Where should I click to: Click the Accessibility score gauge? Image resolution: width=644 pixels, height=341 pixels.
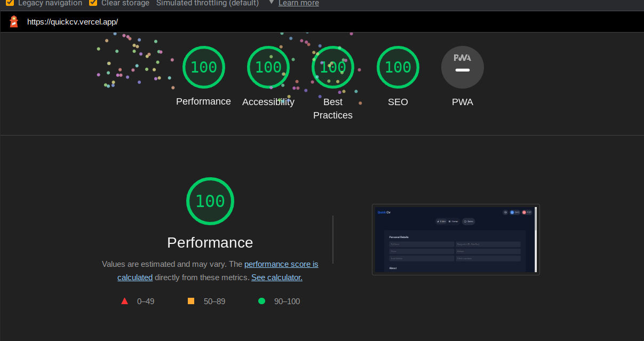[268, 67]
